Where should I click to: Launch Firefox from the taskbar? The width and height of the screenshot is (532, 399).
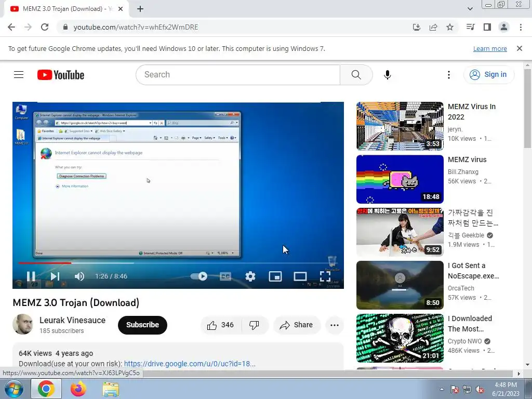(x=78, y=389)
